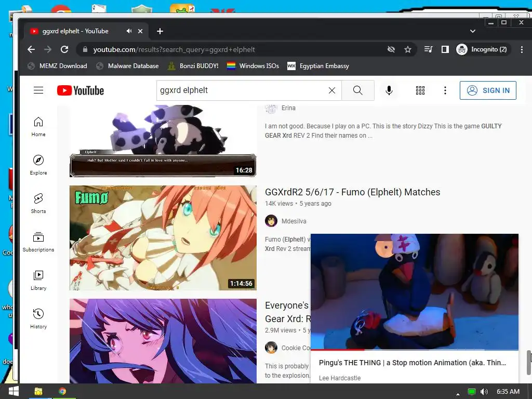Image resolution: width=532 pixels, height=399 pixels.
Task: Start voice search with microphone icon
Action: coord(389,90)
